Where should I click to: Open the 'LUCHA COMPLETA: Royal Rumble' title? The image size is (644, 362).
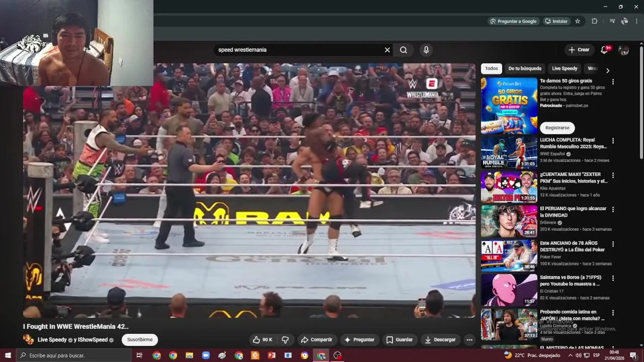pos(574,143)
